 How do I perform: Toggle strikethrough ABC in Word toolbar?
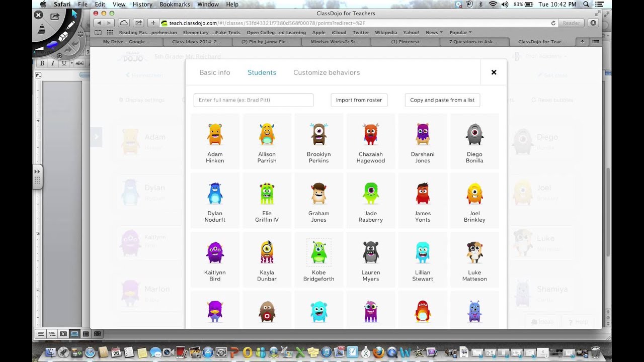tap(79, 63)
